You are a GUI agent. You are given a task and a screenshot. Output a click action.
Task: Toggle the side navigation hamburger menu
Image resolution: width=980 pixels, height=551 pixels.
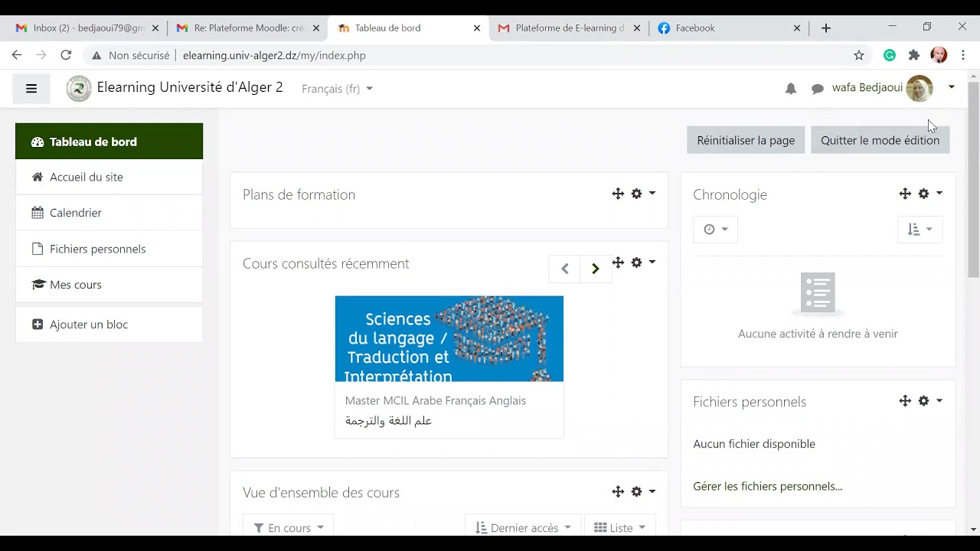click(31, 89)
